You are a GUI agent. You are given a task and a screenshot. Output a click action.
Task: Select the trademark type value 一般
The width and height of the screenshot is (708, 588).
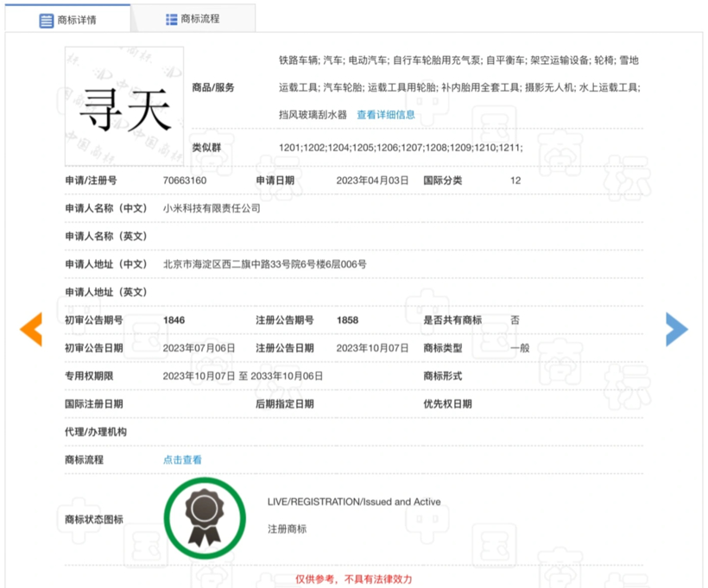pyautogui.click(x=520, y=348)
